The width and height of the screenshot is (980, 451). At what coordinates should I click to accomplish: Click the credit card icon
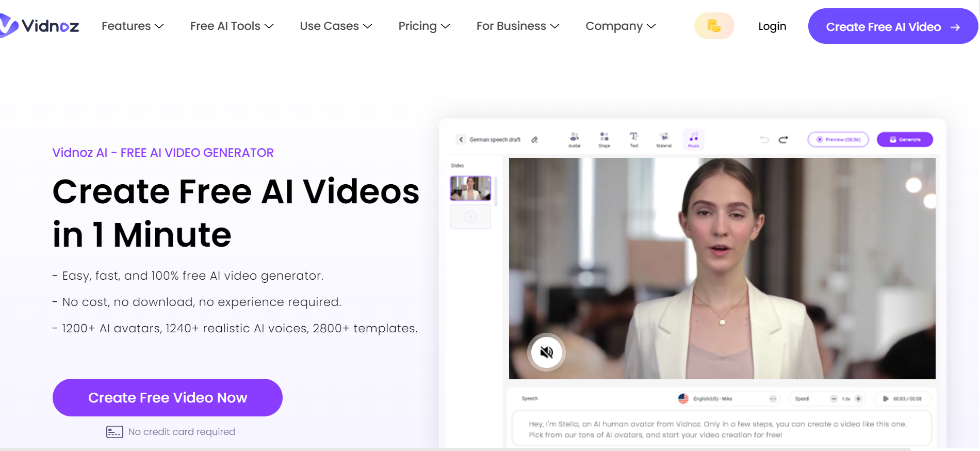115,432
